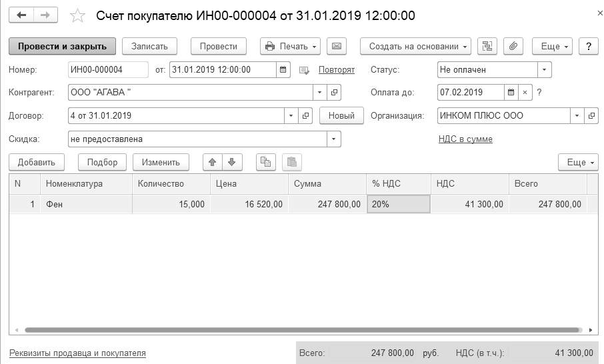Click Всего column header

(x=548, y=184)
